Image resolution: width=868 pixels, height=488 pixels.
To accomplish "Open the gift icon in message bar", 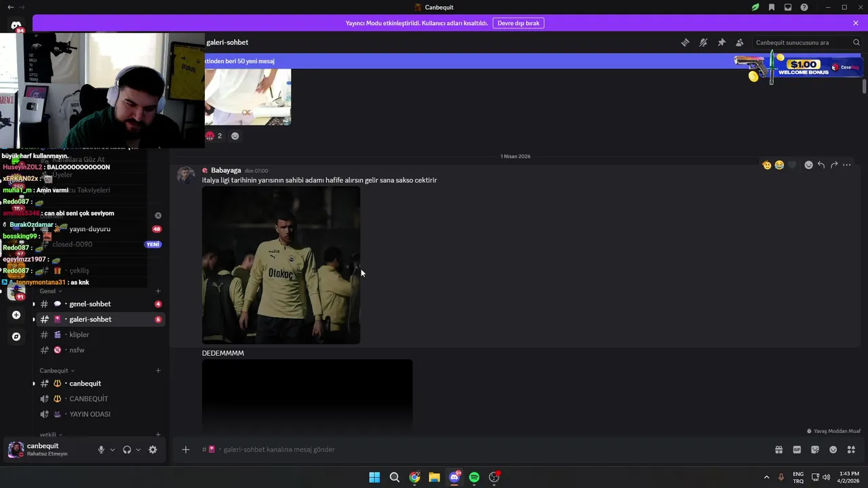I will point(778,449).
